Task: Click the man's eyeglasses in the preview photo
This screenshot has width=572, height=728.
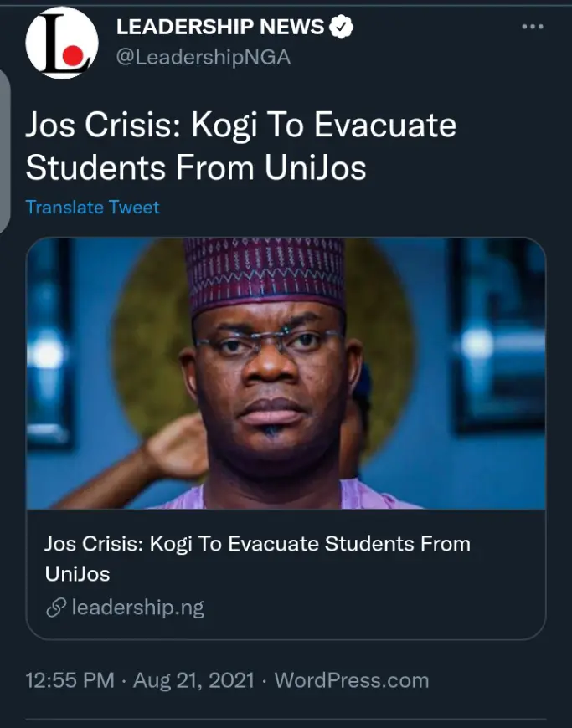Action: pos(268,344)
